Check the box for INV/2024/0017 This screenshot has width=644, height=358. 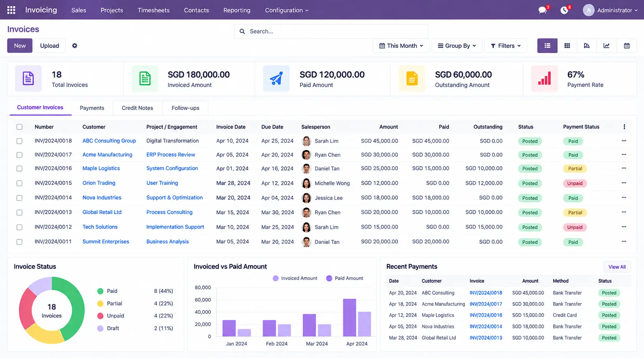click(x=20, y=155)
